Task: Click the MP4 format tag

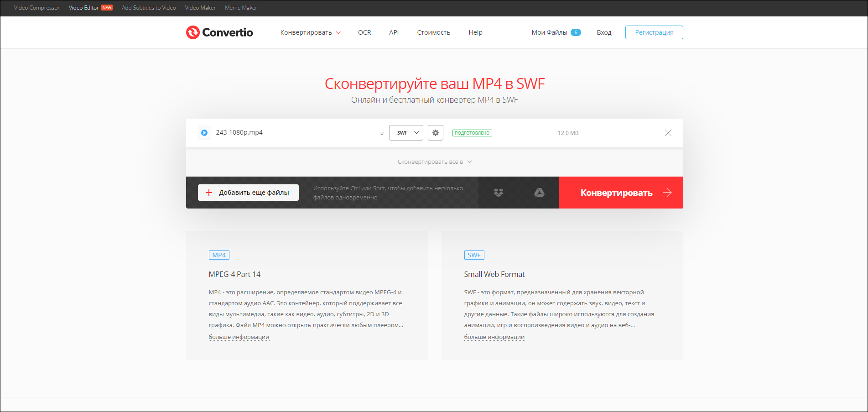Action: pyautogui.click(x=219, y=255)
